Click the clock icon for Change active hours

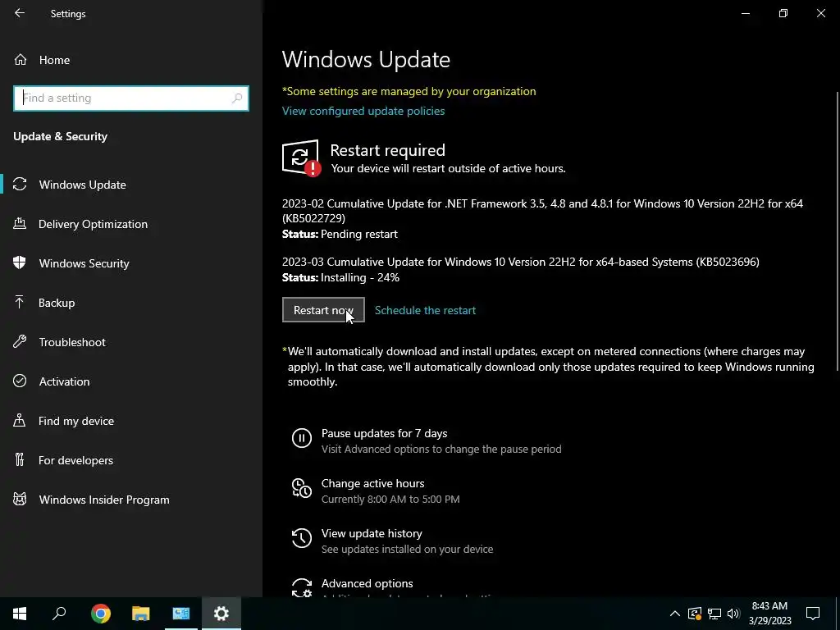click(302, 489)
